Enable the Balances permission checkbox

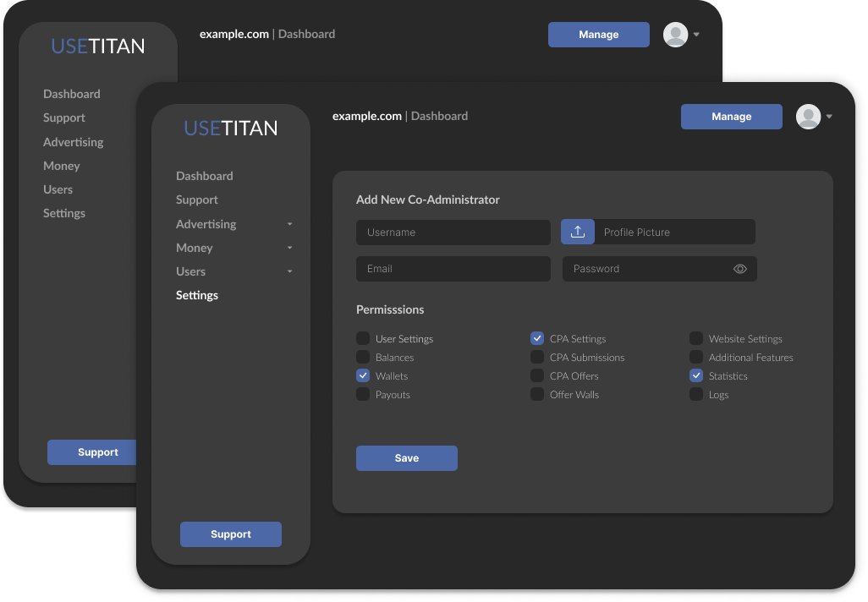coord(363,357)
